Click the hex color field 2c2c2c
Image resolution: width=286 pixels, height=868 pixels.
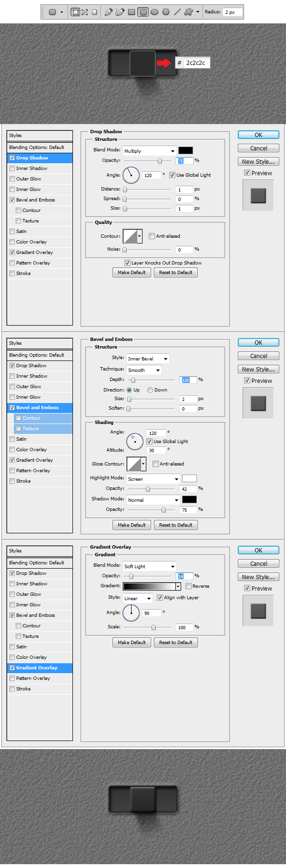pos(197,63)
